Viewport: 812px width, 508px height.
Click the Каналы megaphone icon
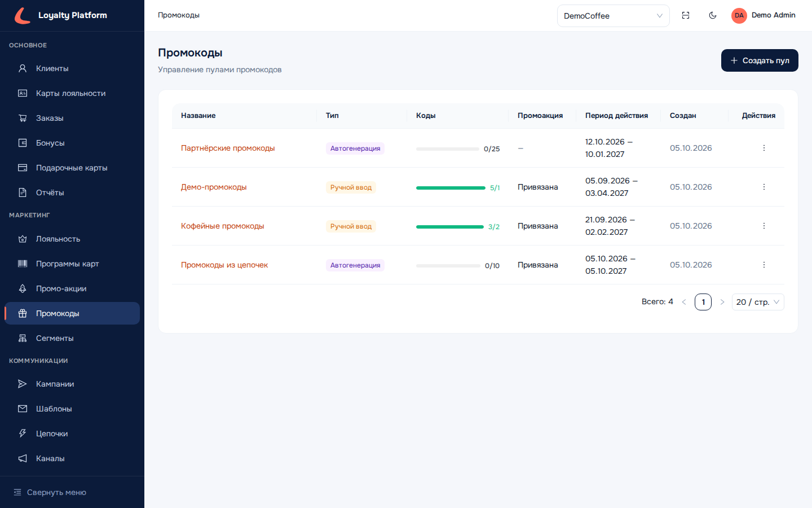click(23, 458)
